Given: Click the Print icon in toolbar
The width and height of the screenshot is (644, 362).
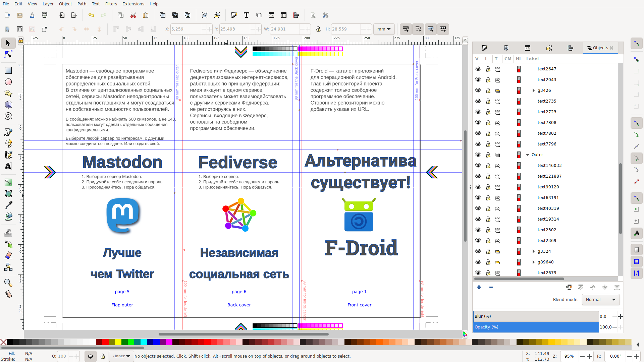Looking at the screenshot, I should 45,15.
